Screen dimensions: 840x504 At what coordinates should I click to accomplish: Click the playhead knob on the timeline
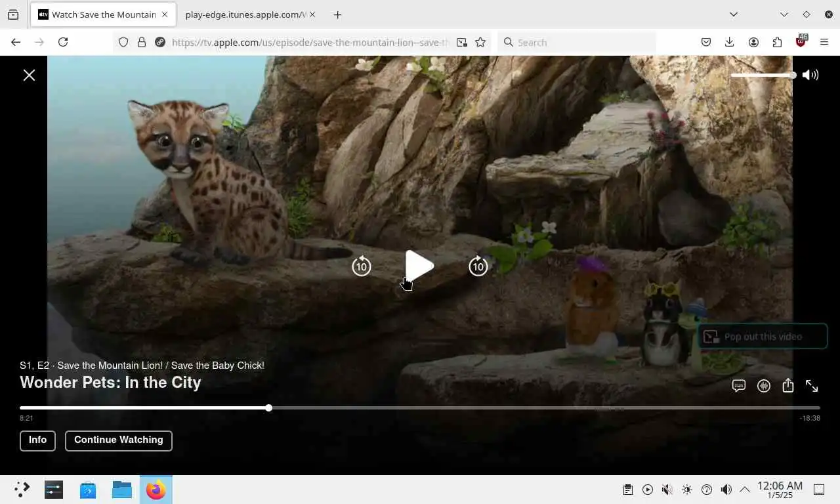click(269, 408)
